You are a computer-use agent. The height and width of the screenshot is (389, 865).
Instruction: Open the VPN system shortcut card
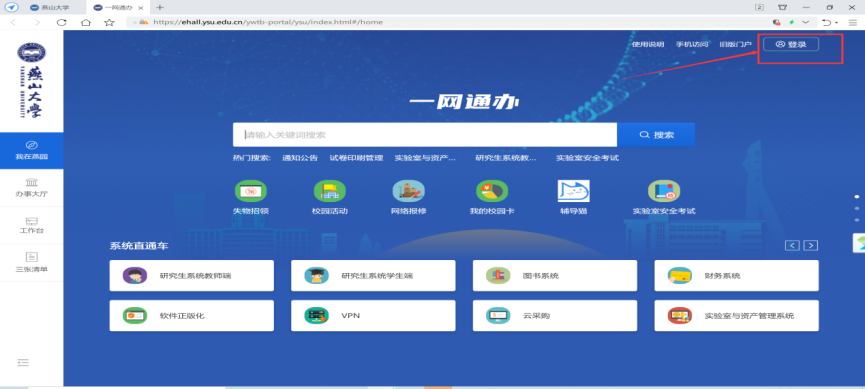coord(373,316)
